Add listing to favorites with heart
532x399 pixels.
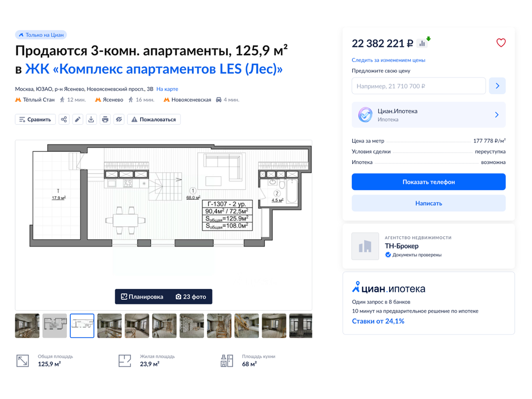(x=501, y=43)
